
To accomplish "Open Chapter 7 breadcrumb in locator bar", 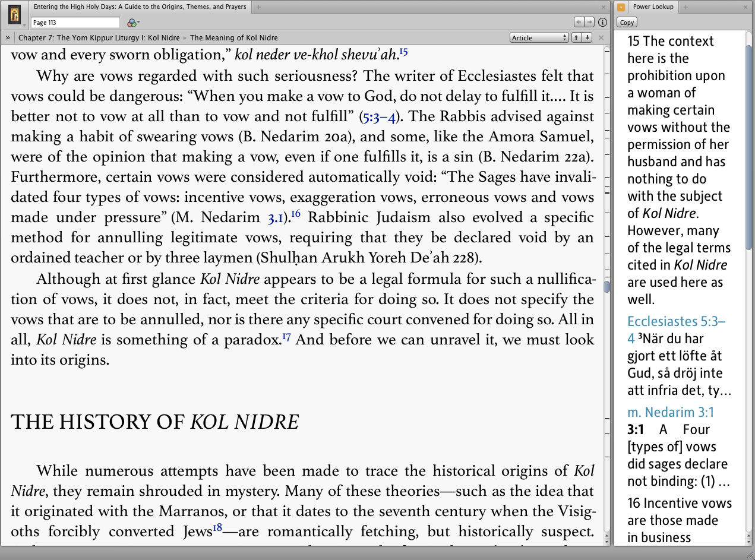I will 100,37.
